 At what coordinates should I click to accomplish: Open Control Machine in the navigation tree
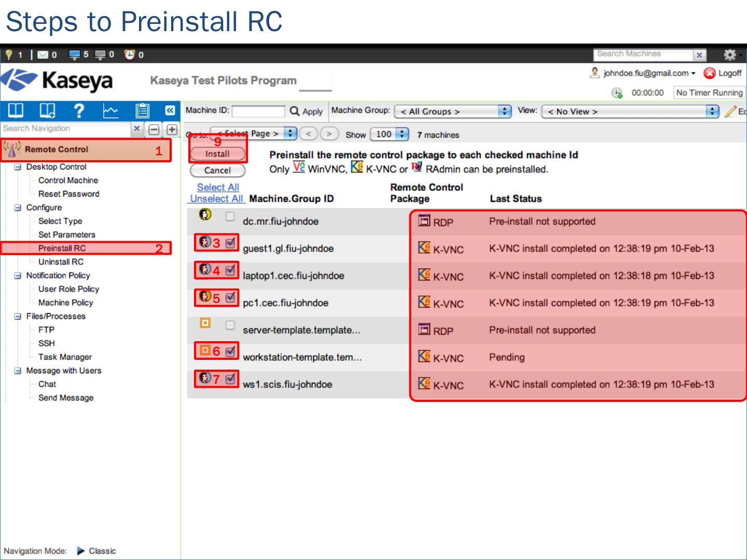68,180
